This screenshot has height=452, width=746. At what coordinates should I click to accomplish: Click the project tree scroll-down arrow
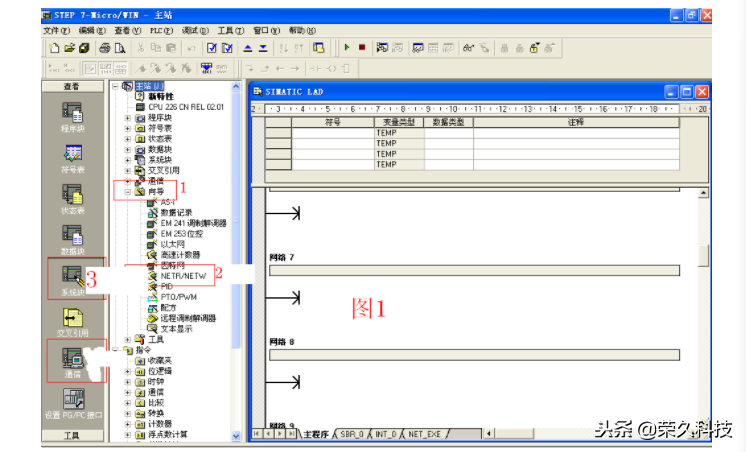236,435
